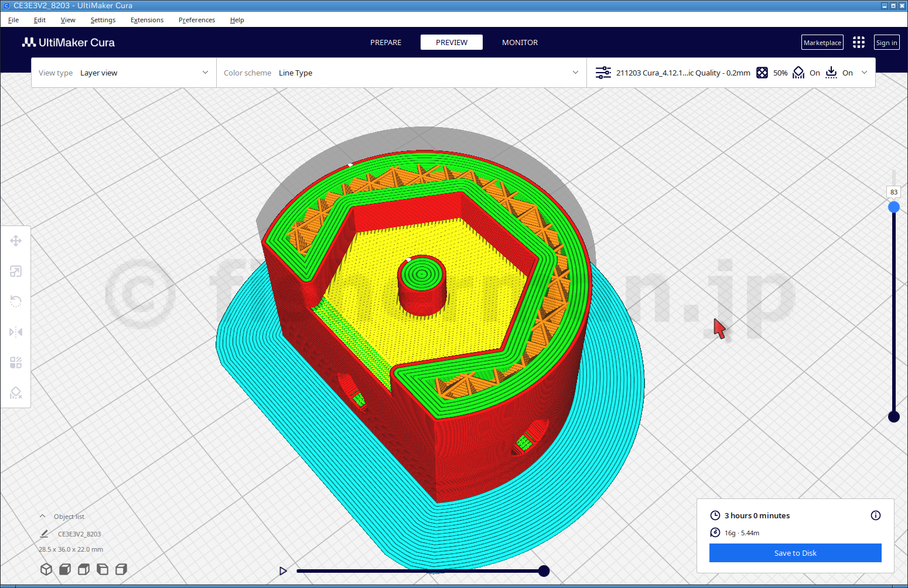
Task: Open the Settings menu
Action: click(x=103, y=20)
